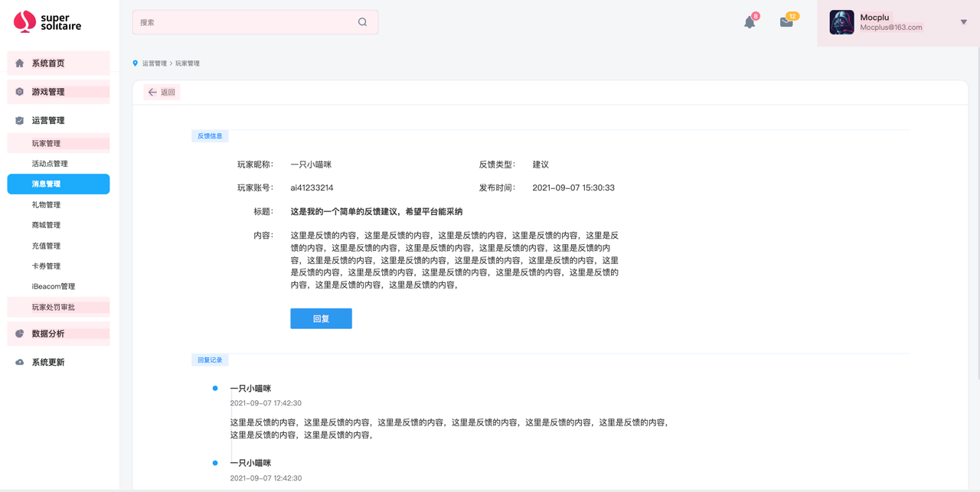980x492 pixels.
Task: Click the account number ai41233214
Action: tap(312, 187)
